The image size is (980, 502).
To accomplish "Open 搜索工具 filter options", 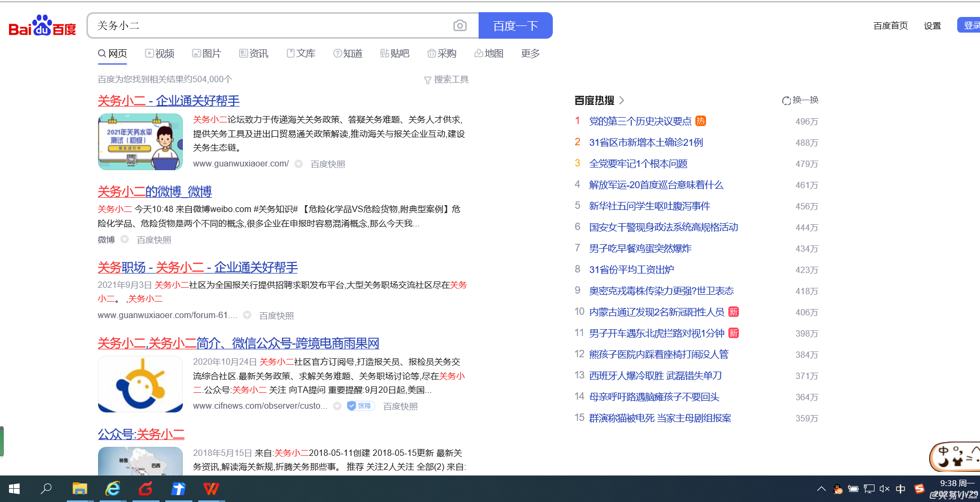I will pyautogui.click(x=446, y=80).
